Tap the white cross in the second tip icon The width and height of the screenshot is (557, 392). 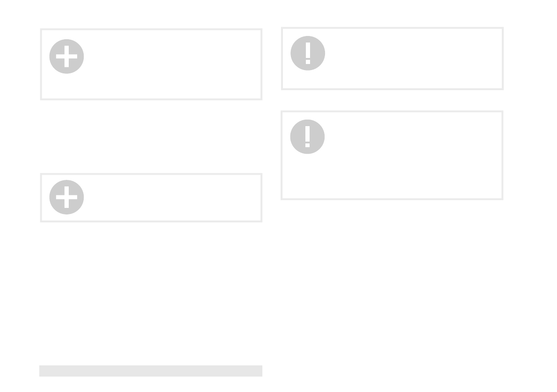tap(66, 197)
